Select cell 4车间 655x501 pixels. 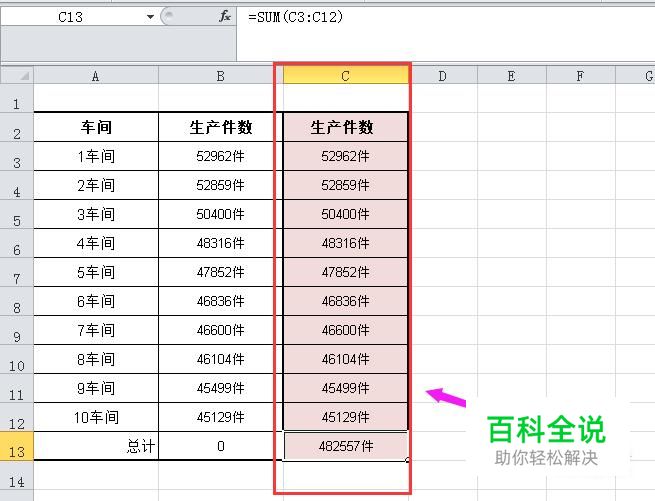click(96, 243)
